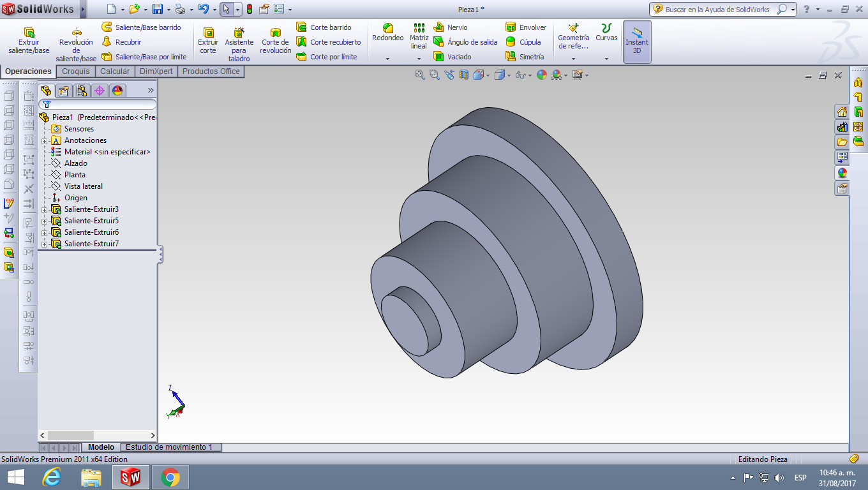The height and width of the screenshot is (490, 868).
Task: Click the Zoom to fit icon
Action: 419,75
